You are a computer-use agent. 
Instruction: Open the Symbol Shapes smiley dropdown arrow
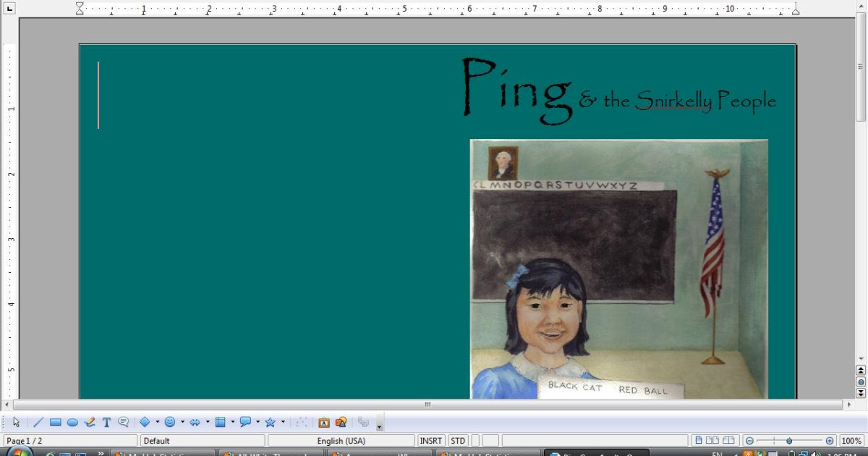click(182, 423)
